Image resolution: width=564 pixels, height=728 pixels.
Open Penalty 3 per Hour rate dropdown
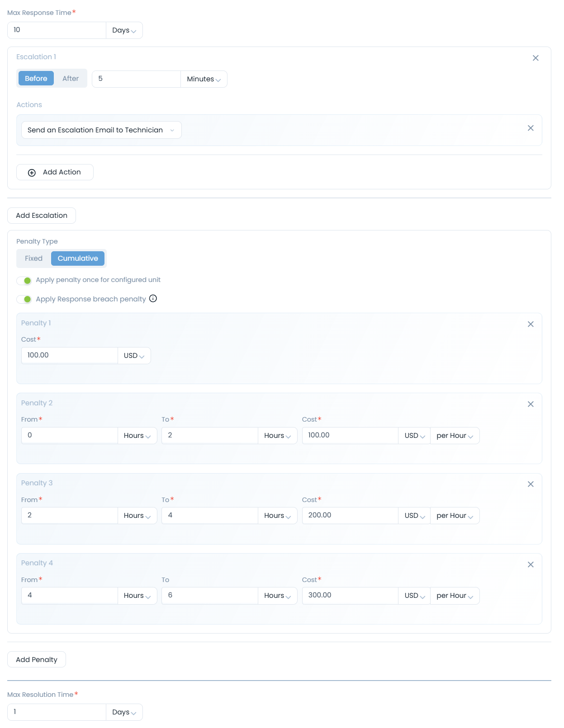[455, 516]
